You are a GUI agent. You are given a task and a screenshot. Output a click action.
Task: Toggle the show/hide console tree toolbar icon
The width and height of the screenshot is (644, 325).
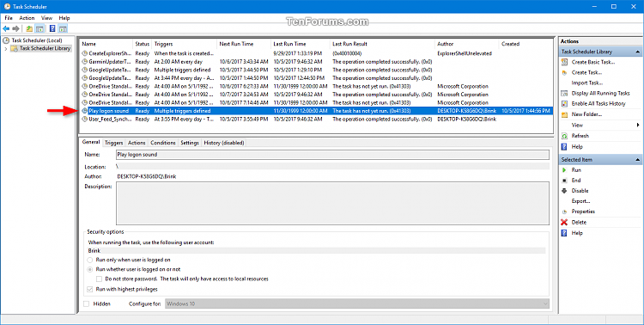click(39, 28)
